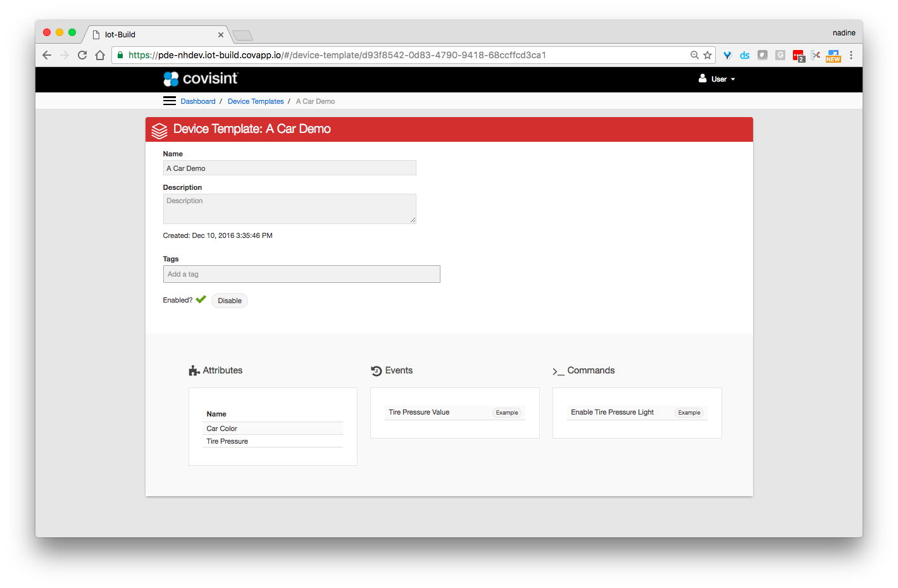Open a new browser tab
Viewport: 898px width, 588px height.
coord(242,35)
